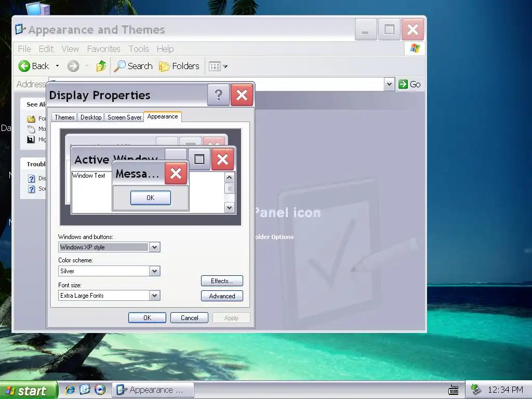Click the Appearance and Themes title bar icon
Viewport: 532px width, 399px height.
[x=20, y=29]
